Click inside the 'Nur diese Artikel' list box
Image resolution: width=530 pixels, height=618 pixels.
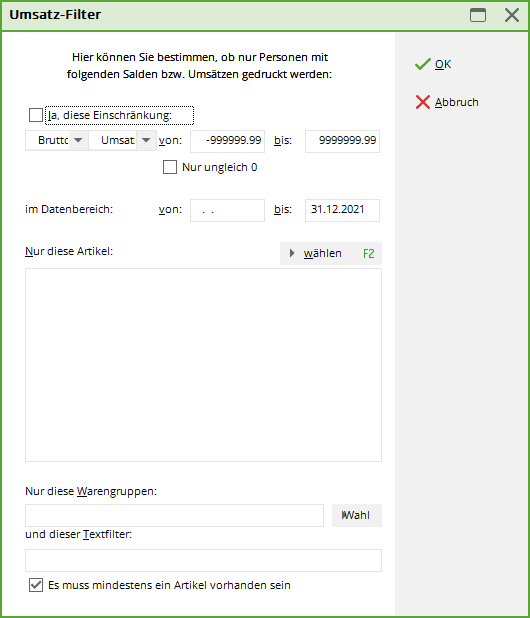[203, 365]
